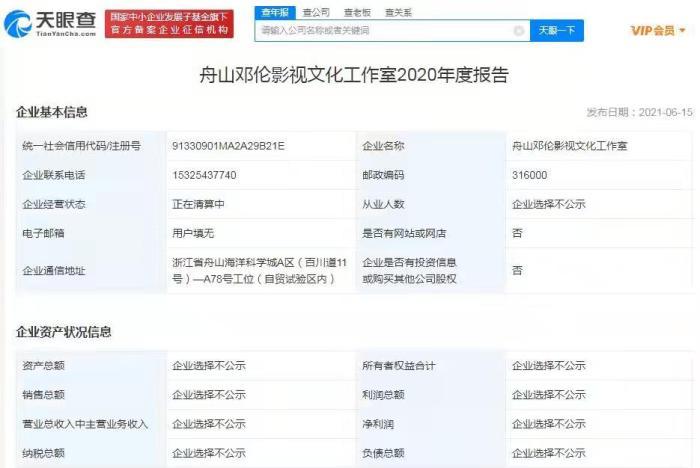Switch to the 查公司 tab
Image resolution: width=700 pixels, height=468 pixels.
point(315,12)
